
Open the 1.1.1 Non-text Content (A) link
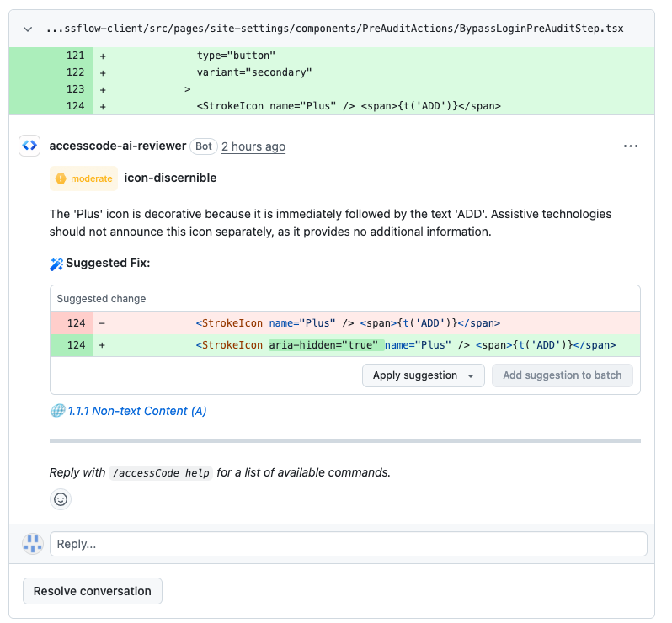(x=137, y=411)
